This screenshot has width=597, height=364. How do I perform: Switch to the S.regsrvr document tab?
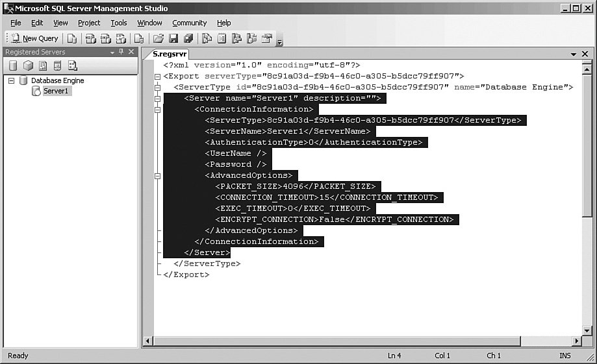tap(170, 54)
